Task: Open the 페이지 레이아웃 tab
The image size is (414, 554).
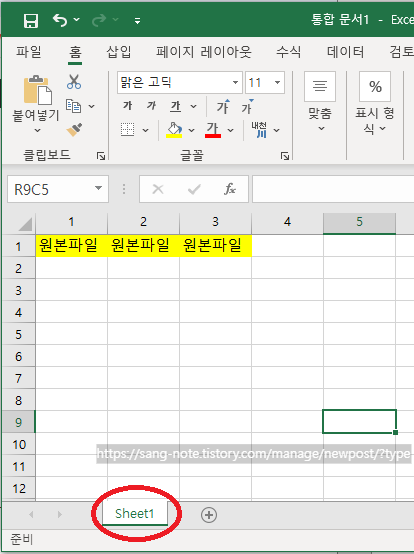Action: point(204,52)
